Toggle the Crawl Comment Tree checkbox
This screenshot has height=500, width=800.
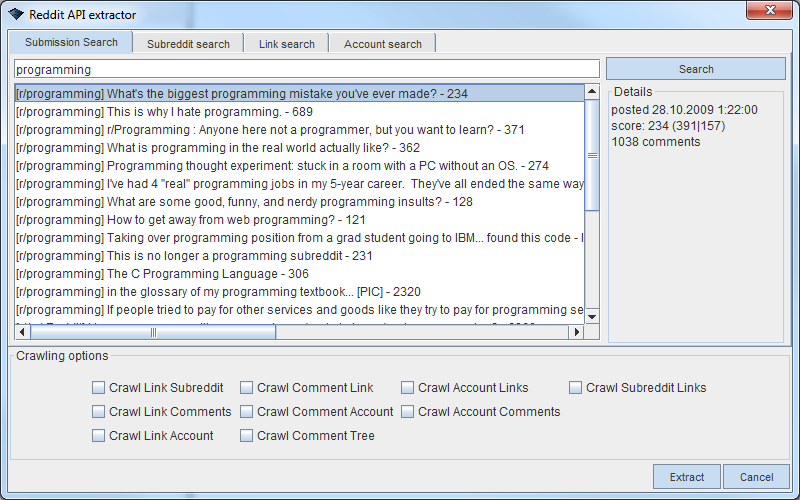246,436
